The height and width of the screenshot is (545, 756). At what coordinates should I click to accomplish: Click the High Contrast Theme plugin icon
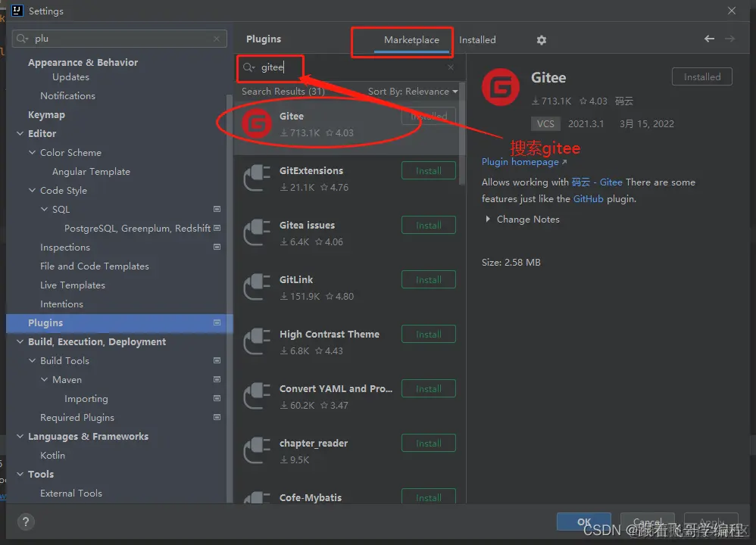click(x=257, y=341)
